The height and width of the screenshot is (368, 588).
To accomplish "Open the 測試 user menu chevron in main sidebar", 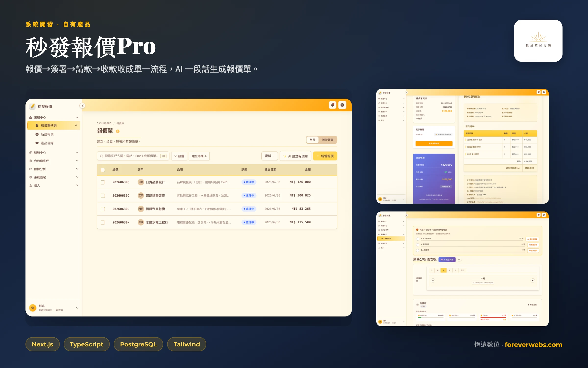I will click(x=77, y=308).
